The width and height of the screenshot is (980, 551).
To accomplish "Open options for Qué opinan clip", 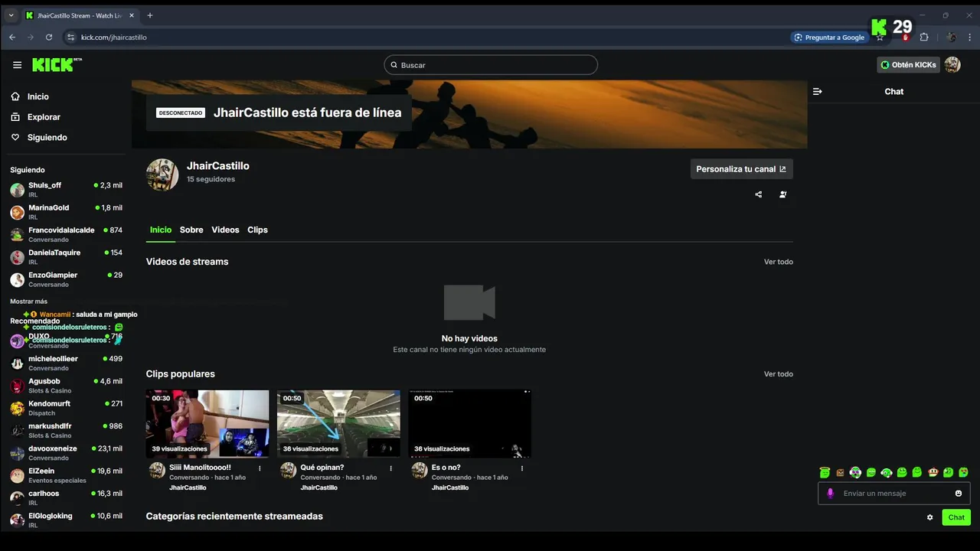I will click(390, 468).
